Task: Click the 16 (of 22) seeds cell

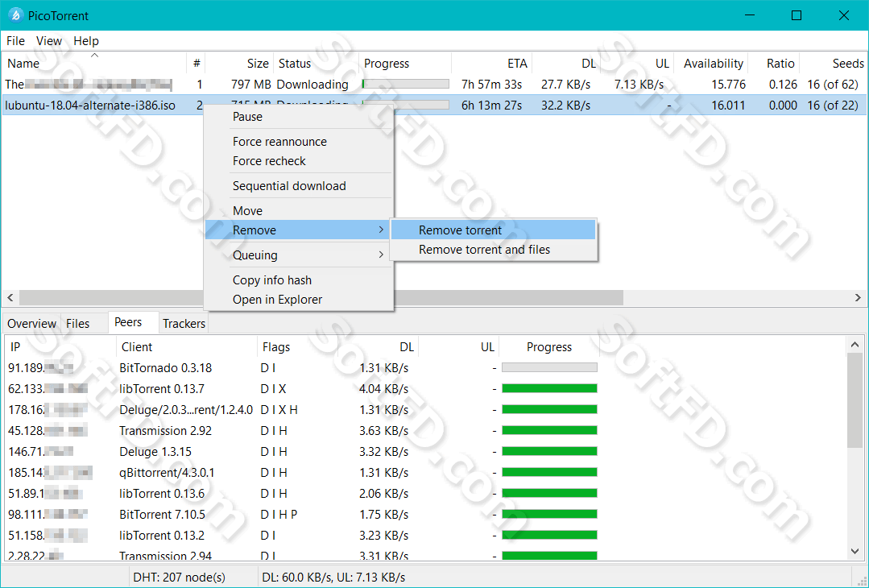Action: tap(833, 106)
